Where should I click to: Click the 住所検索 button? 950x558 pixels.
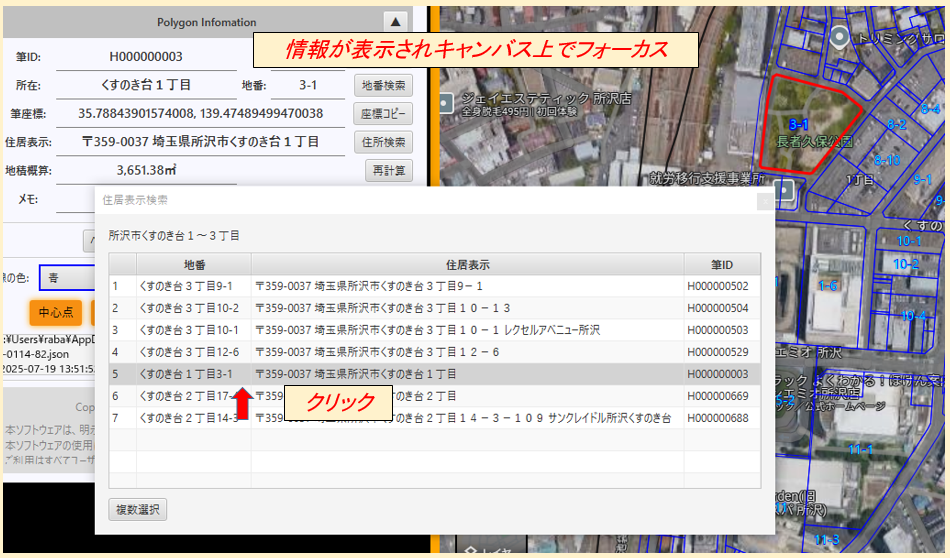click(x=383, y=142)
